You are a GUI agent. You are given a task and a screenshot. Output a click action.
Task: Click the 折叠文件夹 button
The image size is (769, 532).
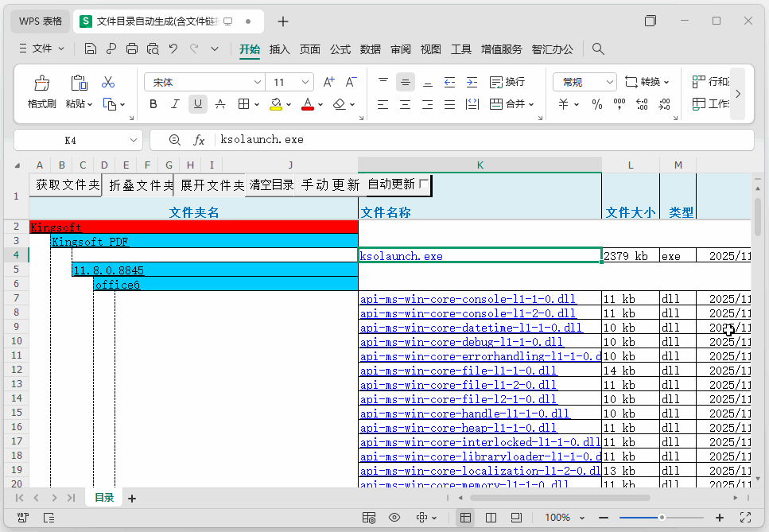pyautogui.click(x=138, y=184)
